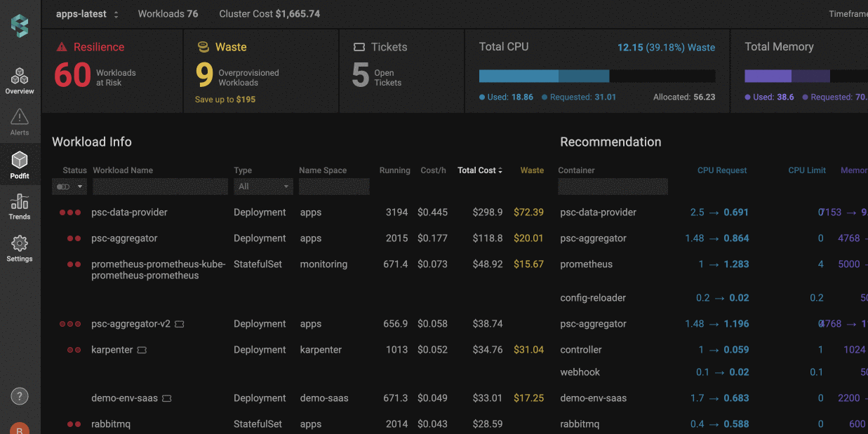The width and height of the screenshot is (868, 434).
Task: Open the Overview section
Action: click(20, 81)
